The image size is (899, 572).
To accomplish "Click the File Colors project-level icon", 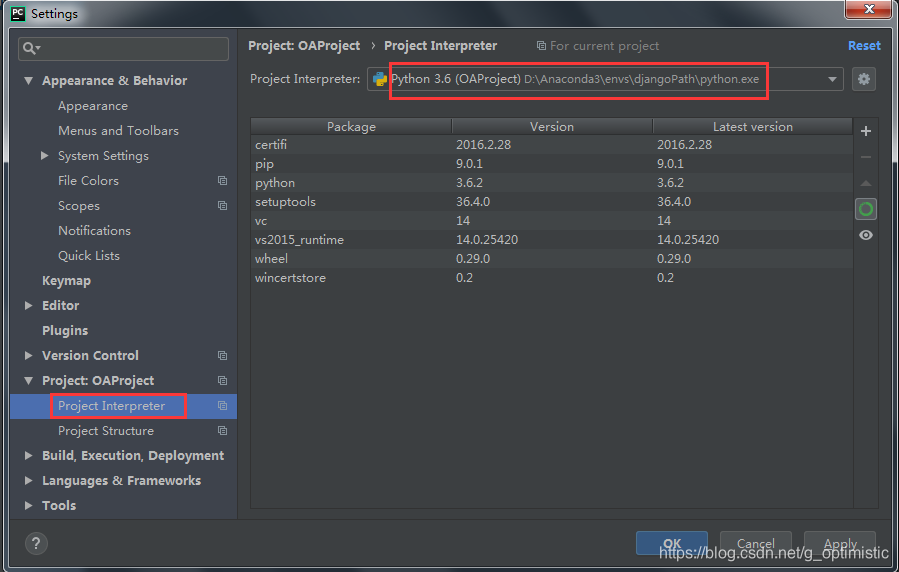I will 222,181.
